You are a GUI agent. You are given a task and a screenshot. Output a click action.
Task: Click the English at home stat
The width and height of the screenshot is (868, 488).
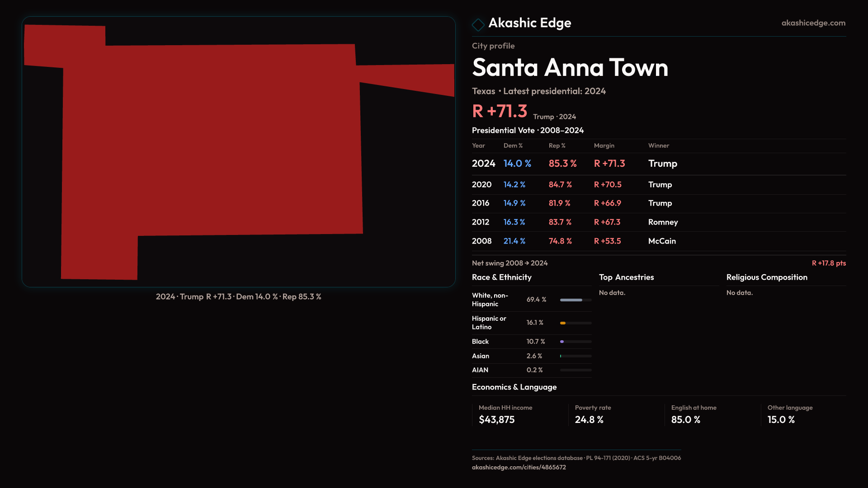(685, 420)
